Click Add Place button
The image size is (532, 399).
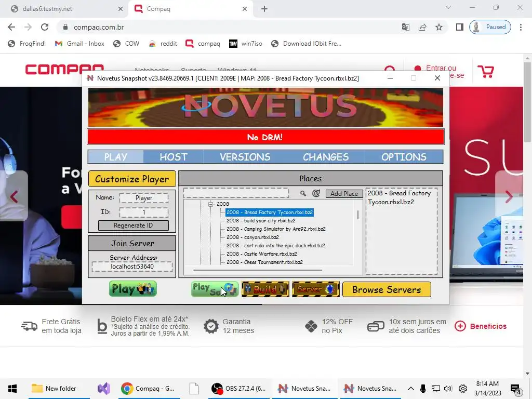[344, 193]
